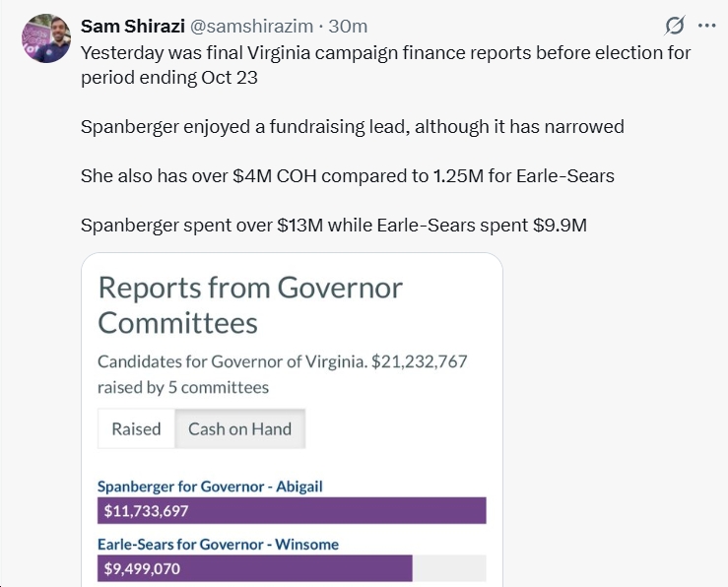The image size is (728, 587).
Task: Click the Grok explain-post icon
Action: coord(675,26)
